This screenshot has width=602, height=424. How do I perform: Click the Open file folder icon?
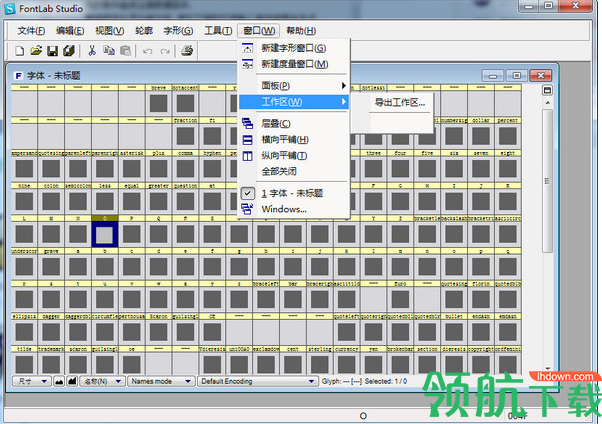point(36,51)
